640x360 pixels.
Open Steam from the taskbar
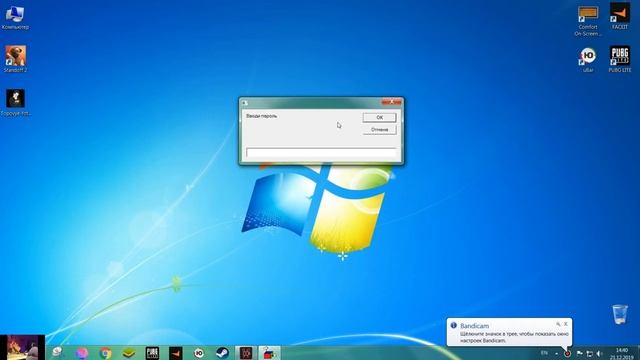coord(222,353)
